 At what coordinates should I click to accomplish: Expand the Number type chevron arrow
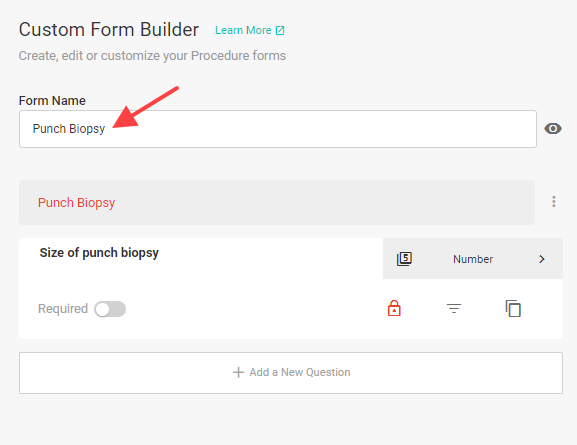tap(541, 259)
